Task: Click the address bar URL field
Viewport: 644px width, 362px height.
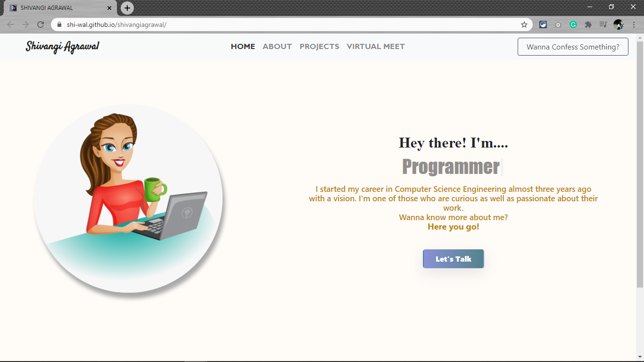Action: coord(283,25)
